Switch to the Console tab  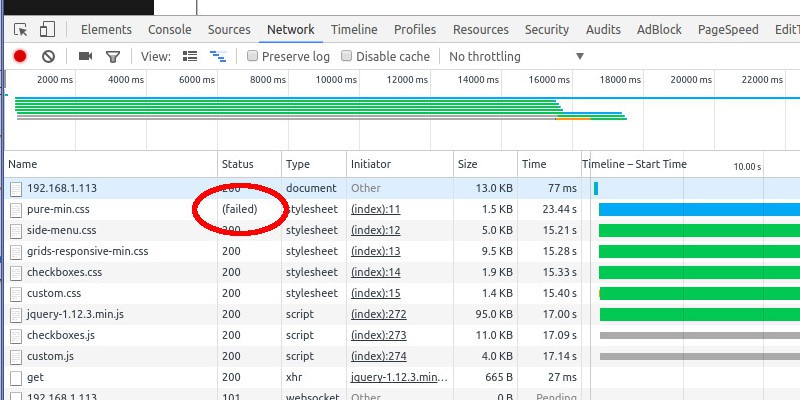[170, 30]
